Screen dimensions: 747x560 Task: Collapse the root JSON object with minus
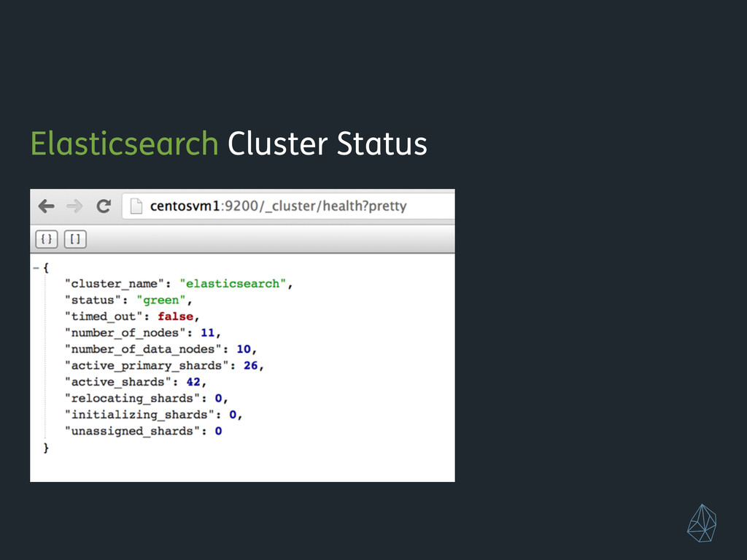click(36, 268)
